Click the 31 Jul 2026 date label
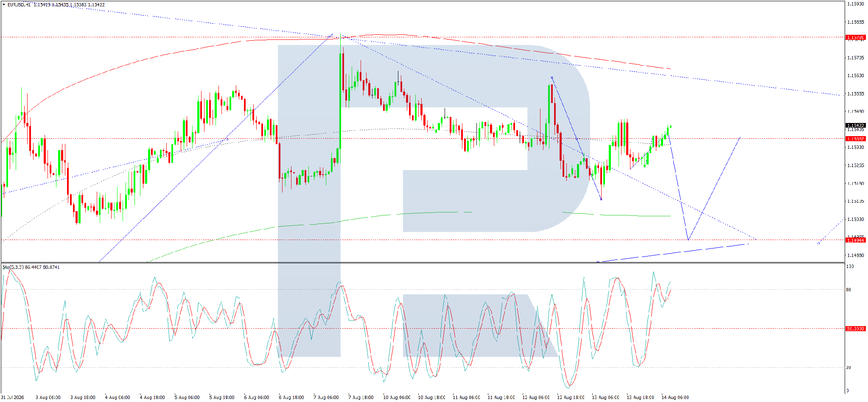868x402 pixels. click(x=12, y=397)
